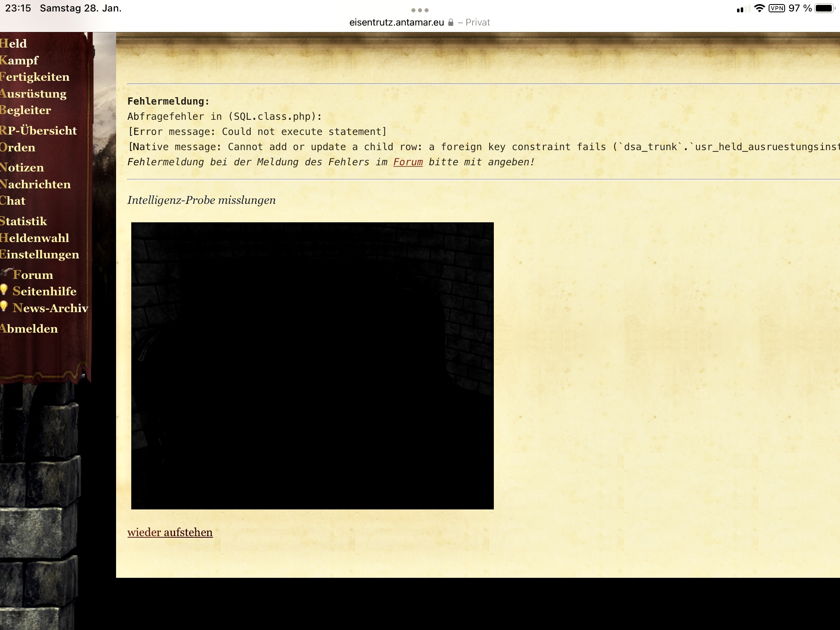Click the lightbulb icon beside Seitenhilfe

tap(4, 290)
